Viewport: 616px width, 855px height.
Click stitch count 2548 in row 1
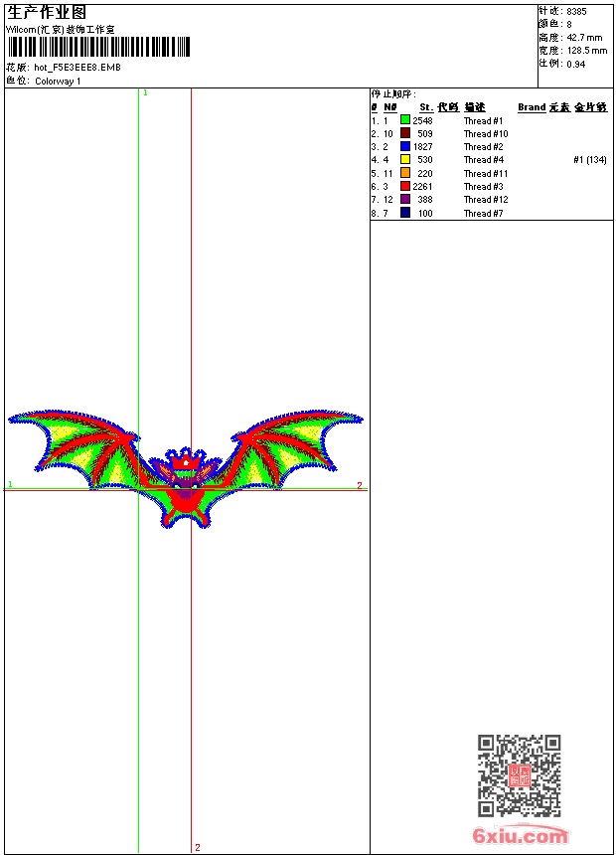(x=422, y=120)
